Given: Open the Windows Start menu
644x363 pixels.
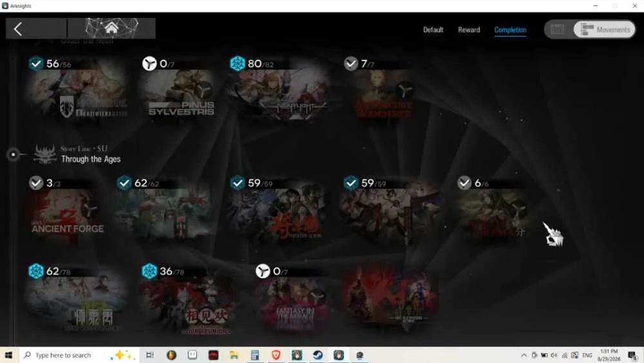Looking at the screenshot, I should pos(8,355).
